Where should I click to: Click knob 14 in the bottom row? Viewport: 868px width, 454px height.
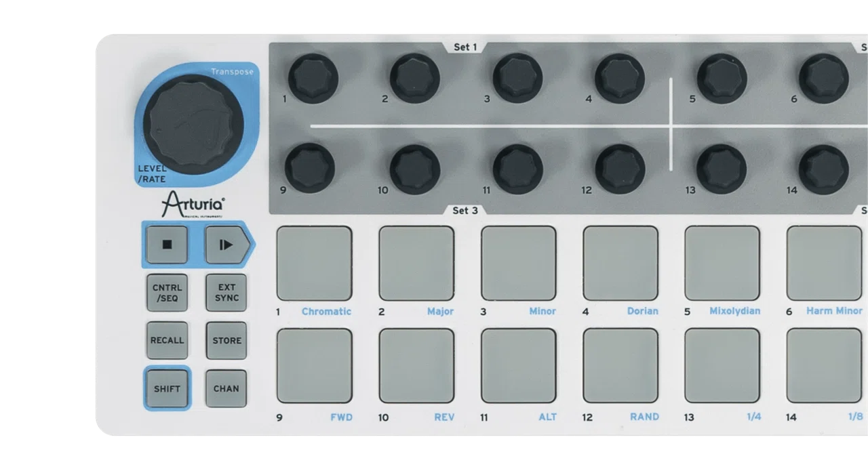[824, 169]
